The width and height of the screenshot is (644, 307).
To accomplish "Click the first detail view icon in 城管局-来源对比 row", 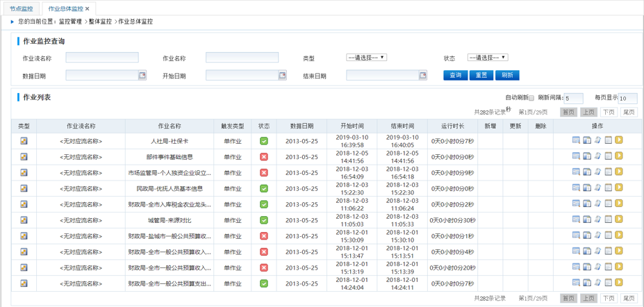I will click(x=576, y=219).
